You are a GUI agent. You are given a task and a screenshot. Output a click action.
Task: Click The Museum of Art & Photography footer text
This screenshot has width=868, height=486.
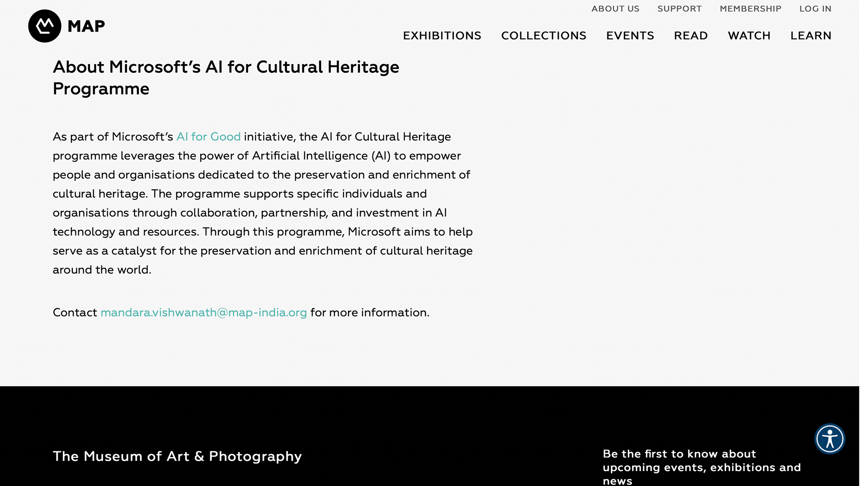(x=177, y=456)
